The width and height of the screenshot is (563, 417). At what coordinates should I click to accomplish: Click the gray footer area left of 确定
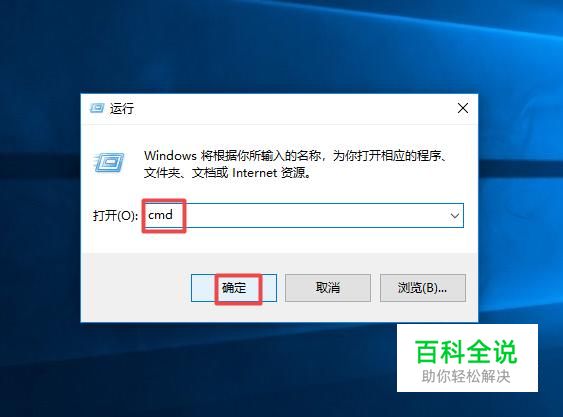[x=136, y=287]
